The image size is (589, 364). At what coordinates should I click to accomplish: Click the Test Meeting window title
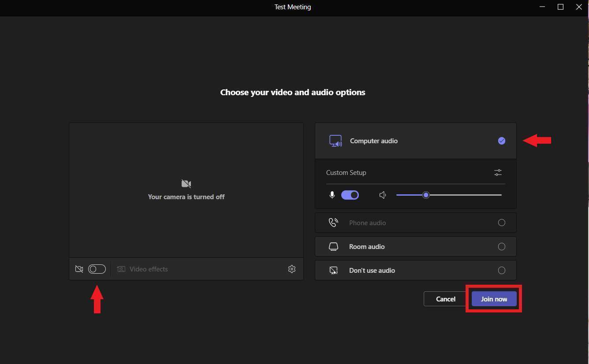(x=293, y=7)
